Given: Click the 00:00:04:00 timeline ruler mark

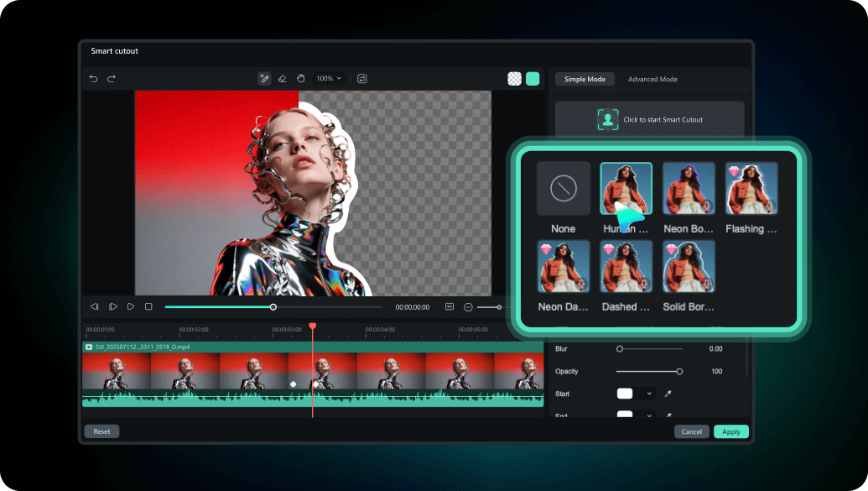Looking at the screenshot, I should [x=380, y=330].
